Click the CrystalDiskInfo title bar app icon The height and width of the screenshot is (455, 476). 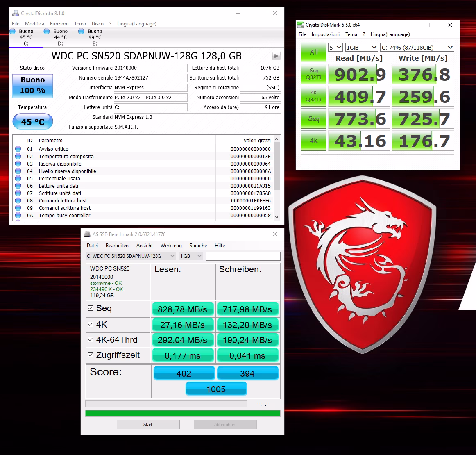15,14
